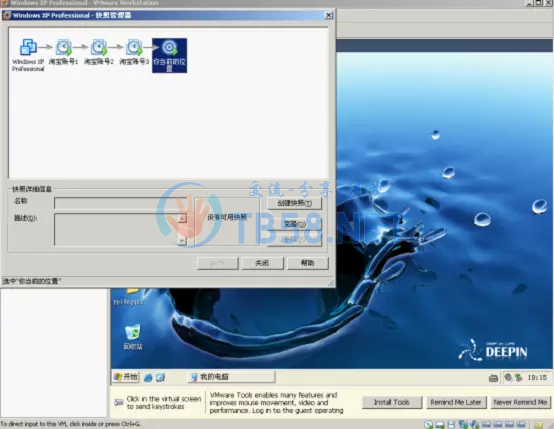Click the Never Remind Me button
This screenshot has height=429, width=554.
click(x=520, y=402)
